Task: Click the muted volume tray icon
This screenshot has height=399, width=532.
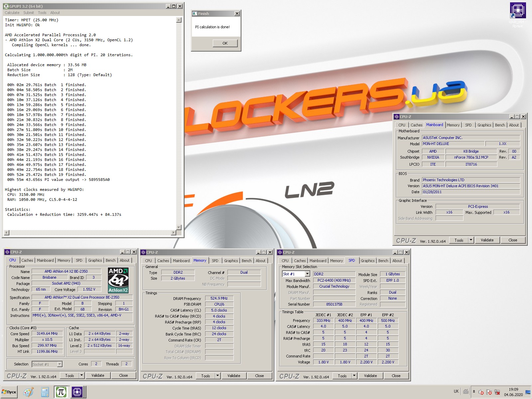Action: point(481,392)
